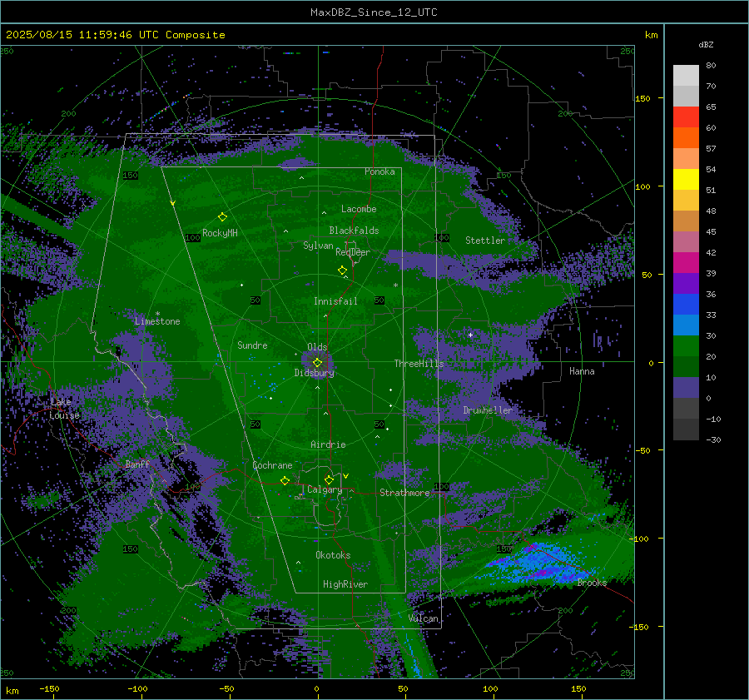Click the Sylvan label on map
Image resolution: width=749 pixels, height=700 pixels.
click(x=318, y=246)
